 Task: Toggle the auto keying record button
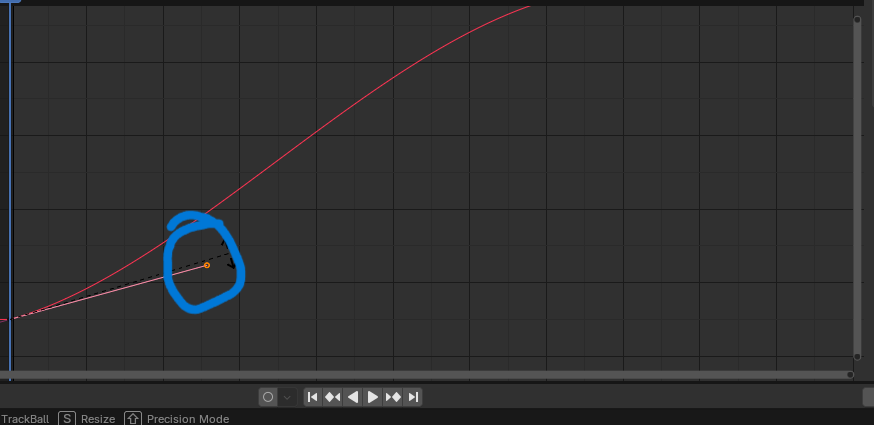(x=268, y=397)
